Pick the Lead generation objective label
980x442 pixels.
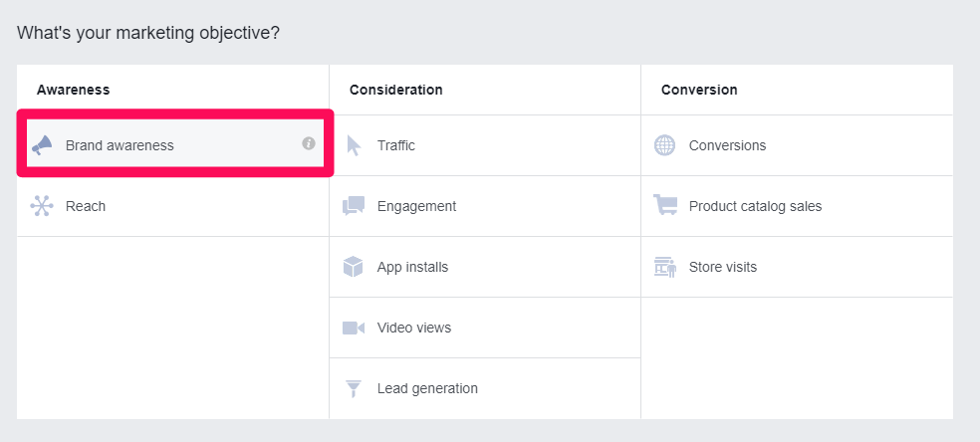click(427, 388)
